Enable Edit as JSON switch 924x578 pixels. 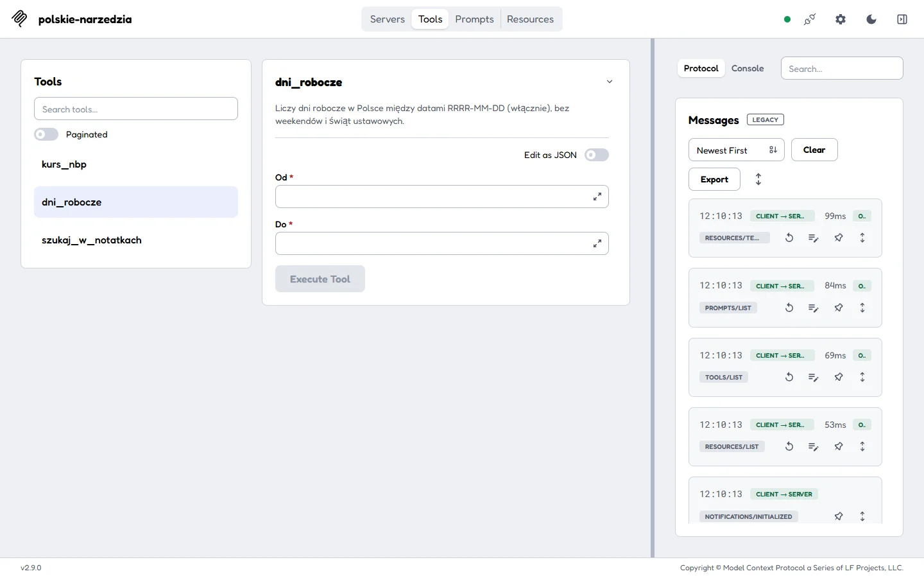coord(597,155)
